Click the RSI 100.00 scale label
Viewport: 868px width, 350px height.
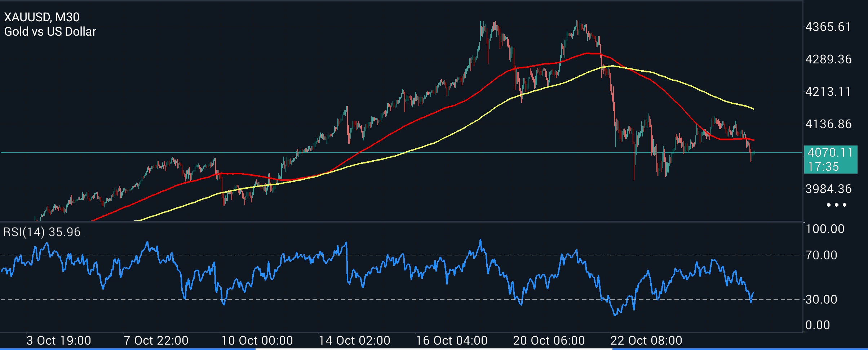(x=825, y=229)
